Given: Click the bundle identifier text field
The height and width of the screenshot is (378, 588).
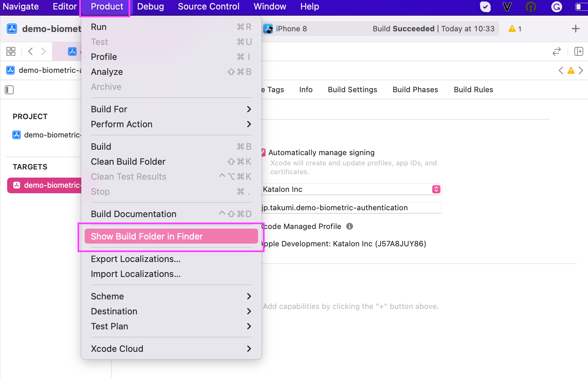Looking at the screenshot, I should click(x=350, y=208).
